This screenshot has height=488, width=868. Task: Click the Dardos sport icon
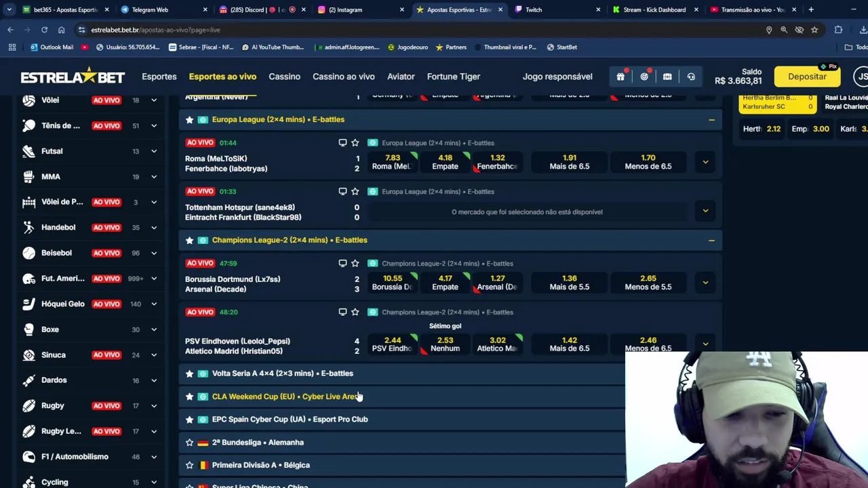pyautogui.click(x=28, y=380)
